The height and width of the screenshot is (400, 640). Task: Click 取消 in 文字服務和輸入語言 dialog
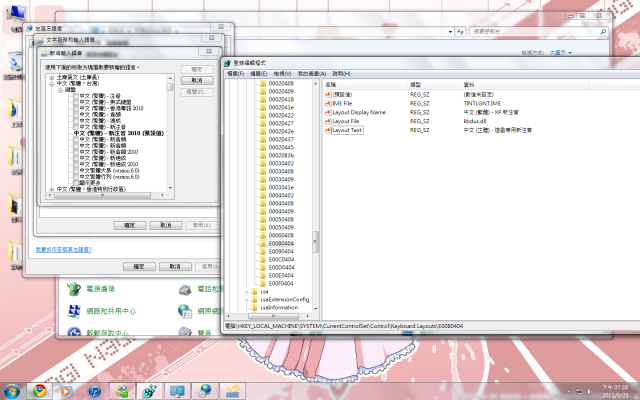pos(166,225)
